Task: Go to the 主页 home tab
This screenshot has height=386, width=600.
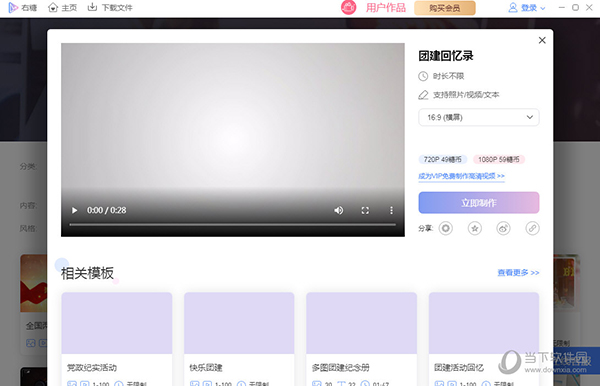Action: [x=63, y=8]
